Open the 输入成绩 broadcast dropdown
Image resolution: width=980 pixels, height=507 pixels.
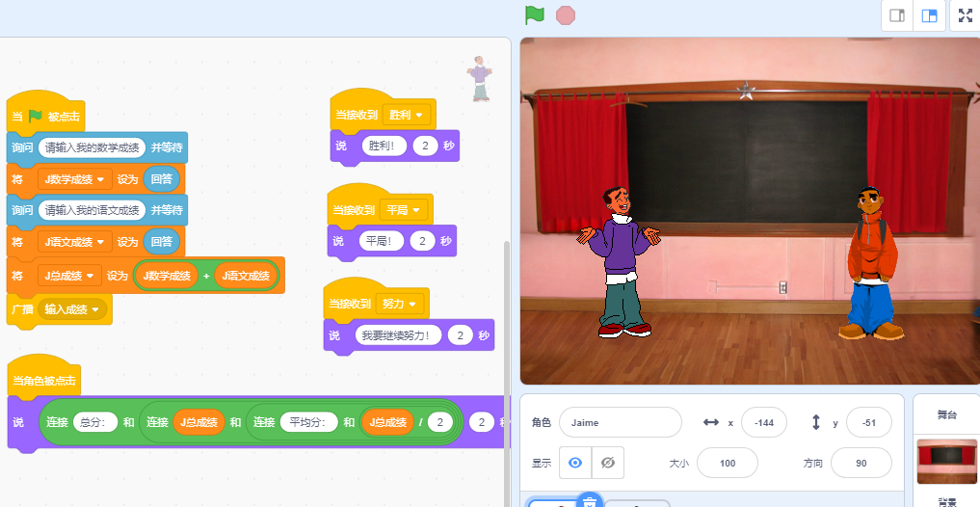[72, 309]
